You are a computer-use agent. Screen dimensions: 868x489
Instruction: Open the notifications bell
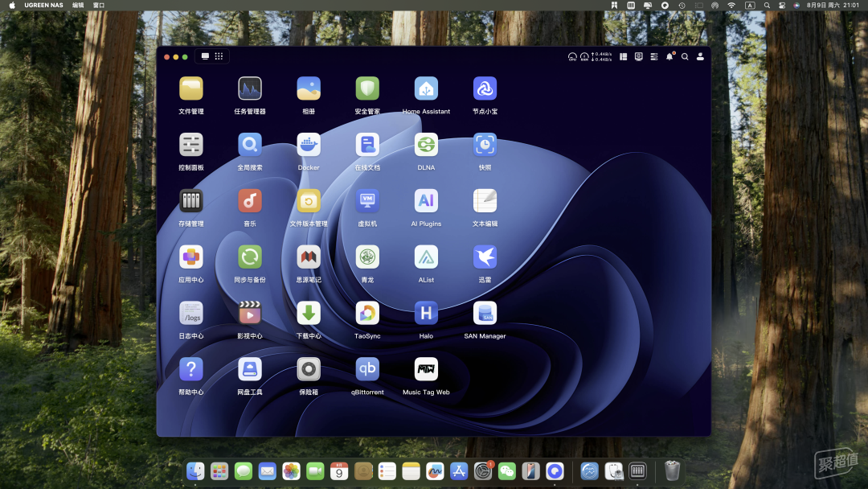pyautogui.click(x=669, y=56)
